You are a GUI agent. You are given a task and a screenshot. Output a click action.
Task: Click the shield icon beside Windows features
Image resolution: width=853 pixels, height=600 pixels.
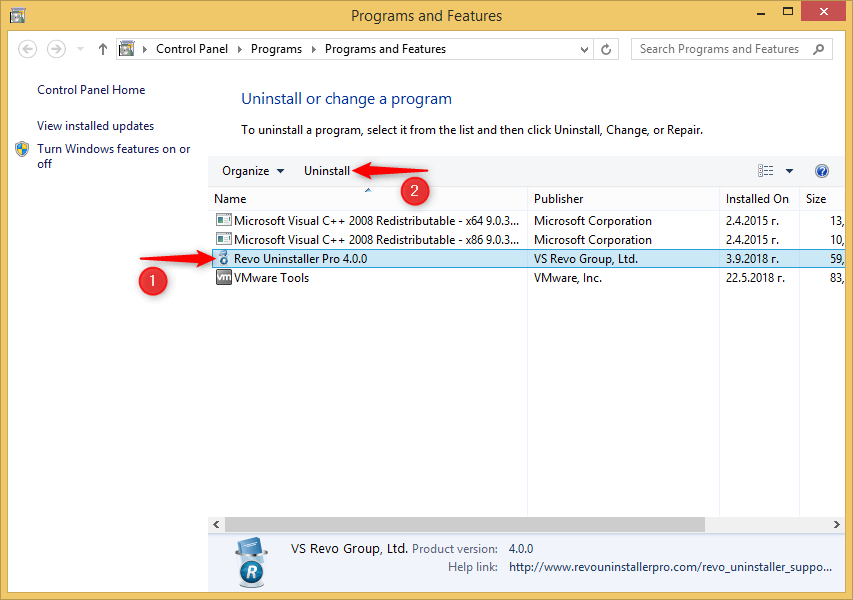tap(22, 149)
